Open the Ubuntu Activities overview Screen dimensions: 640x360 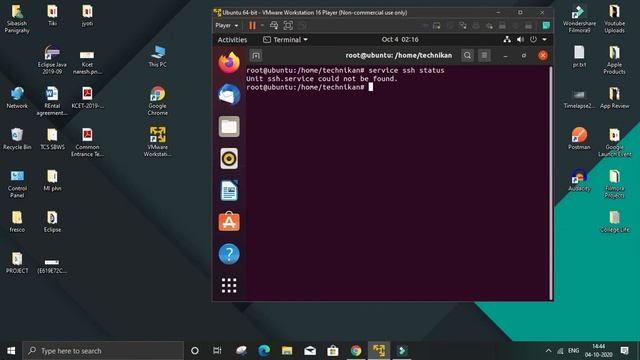coord(232,40)
